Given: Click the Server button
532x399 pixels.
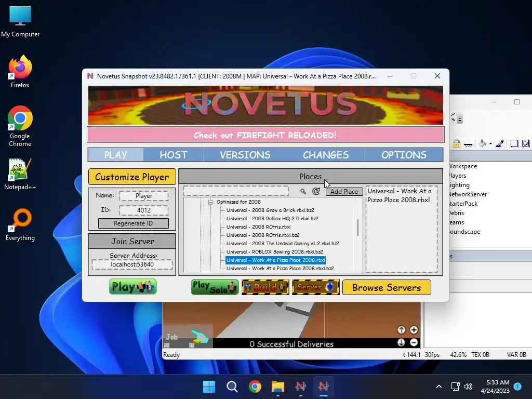Looking at the screenshot, I should [316, 287].
